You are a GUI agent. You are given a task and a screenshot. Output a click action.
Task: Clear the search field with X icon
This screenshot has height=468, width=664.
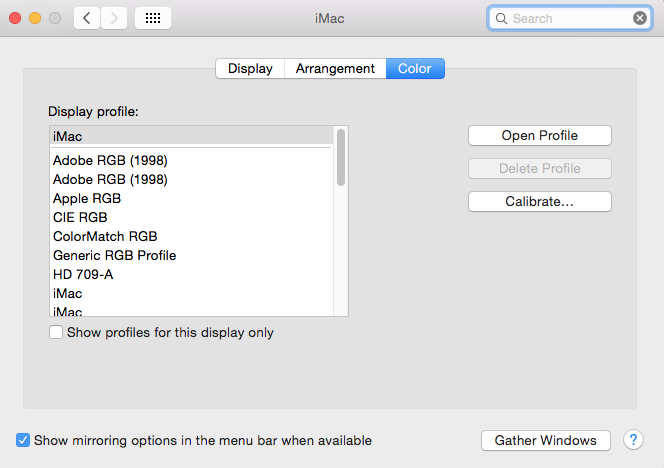point(640,18)
